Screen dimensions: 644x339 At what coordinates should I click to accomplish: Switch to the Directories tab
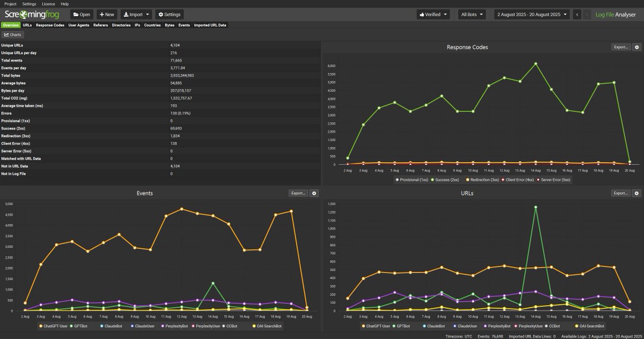point(121,25)
